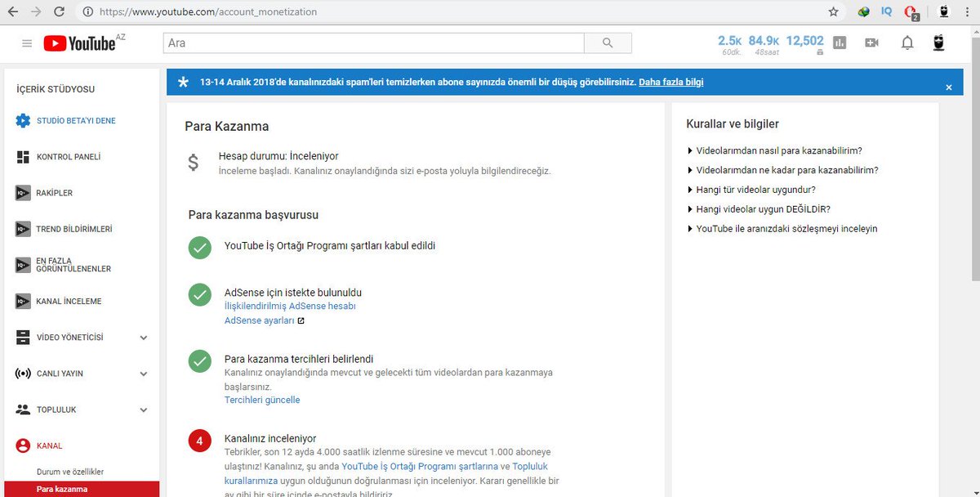Open the red extension with badge 2
The width and height of the screenshot is (980, 497).
911,13
